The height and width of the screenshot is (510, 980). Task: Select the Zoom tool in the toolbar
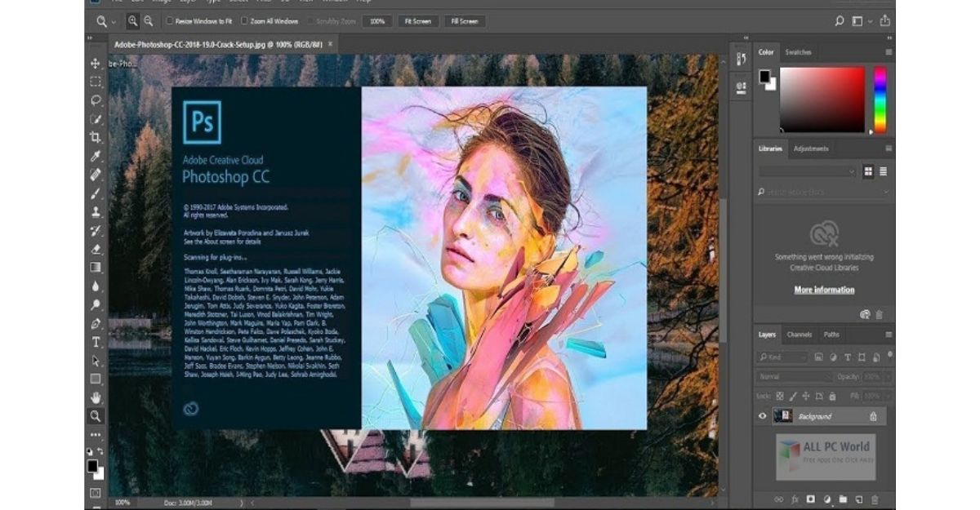(x=96, y=416)
